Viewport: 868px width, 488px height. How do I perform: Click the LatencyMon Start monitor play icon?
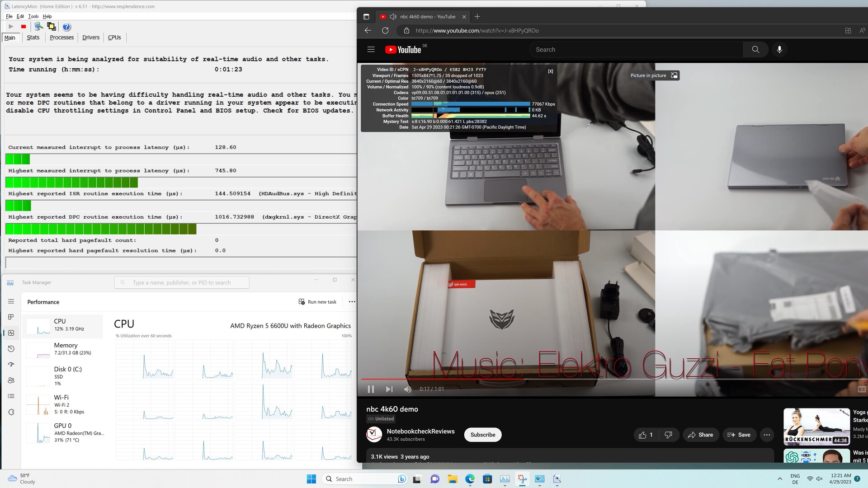click(x=11, y=27)
